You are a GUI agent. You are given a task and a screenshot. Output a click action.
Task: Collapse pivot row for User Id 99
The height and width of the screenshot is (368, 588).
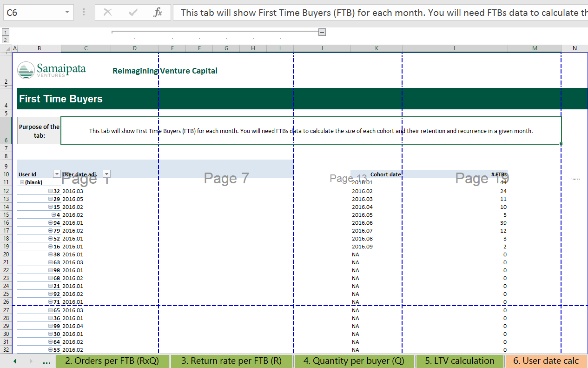(51, 326)
